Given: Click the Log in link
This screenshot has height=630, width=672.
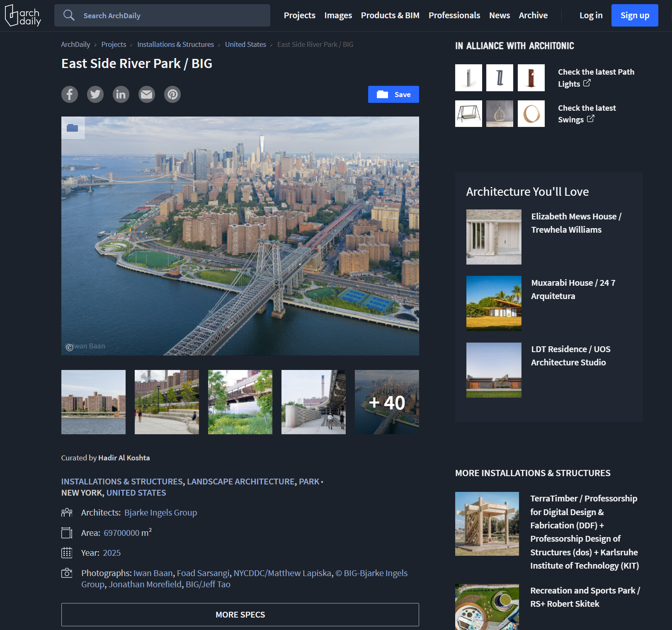Looking at the screenshot, I should click(591, 15).
